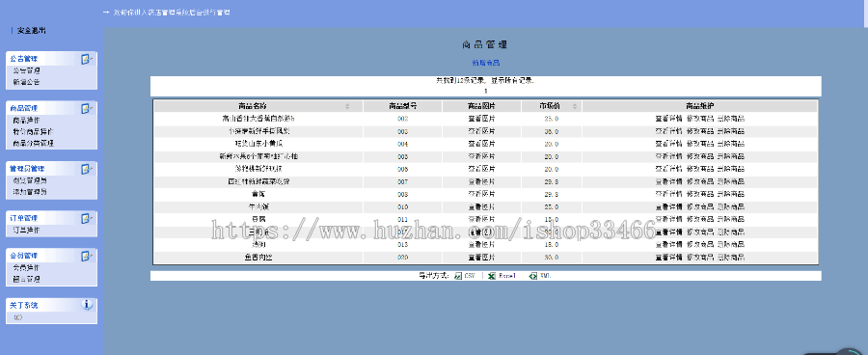Image resolution: width=868 pixels, height=355 pixels.
Task: Open 特价商品操作 in the sidebar
Action: (x=33, y=132)
